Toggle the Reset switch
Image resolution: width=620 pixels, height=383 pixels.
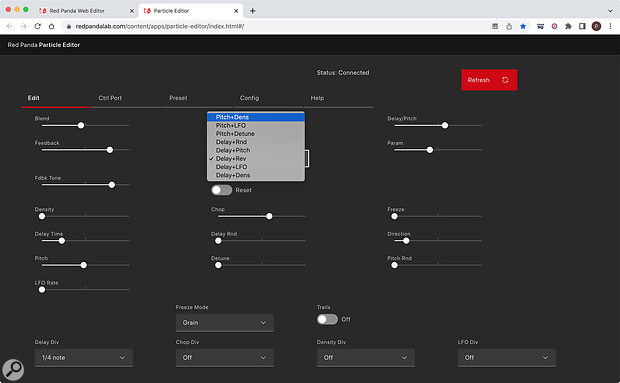(x=221, y=190)
